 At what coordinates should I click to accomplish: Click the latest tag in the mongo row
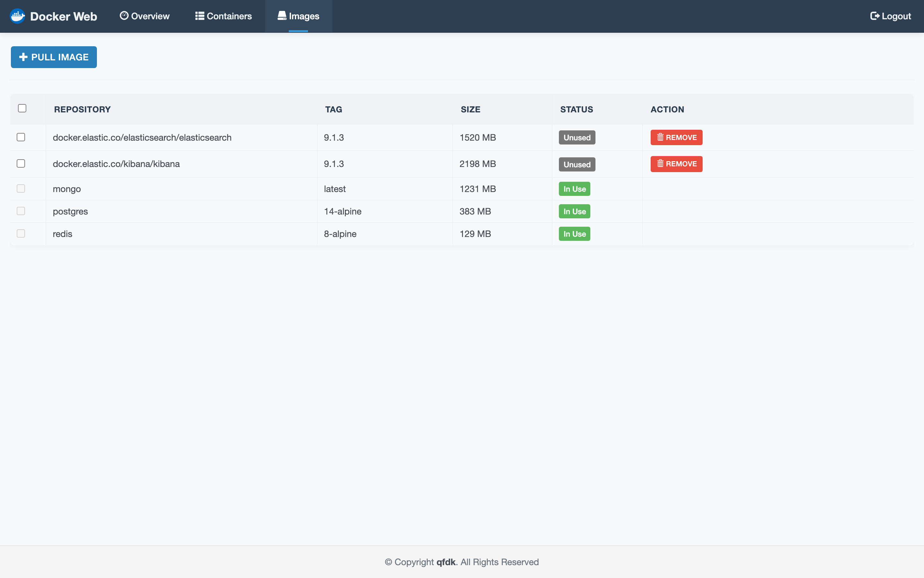[x=335, y=189]
